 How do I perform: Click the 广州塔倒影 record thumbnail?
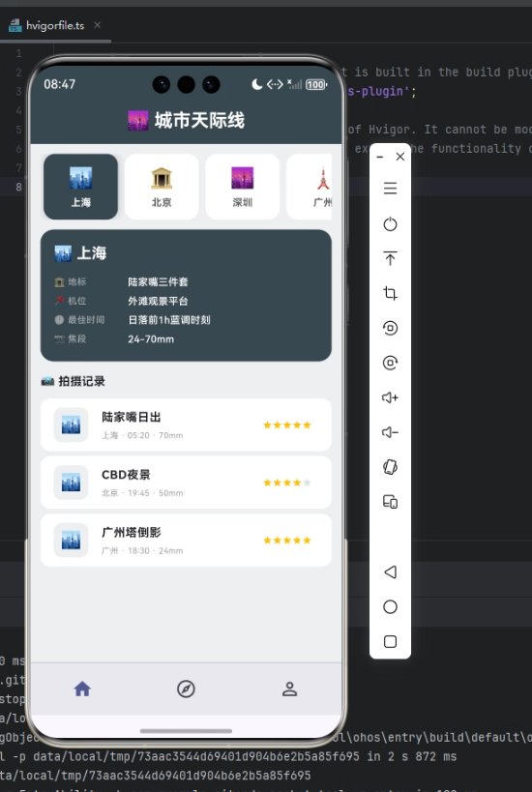click(x=71, y=540)
